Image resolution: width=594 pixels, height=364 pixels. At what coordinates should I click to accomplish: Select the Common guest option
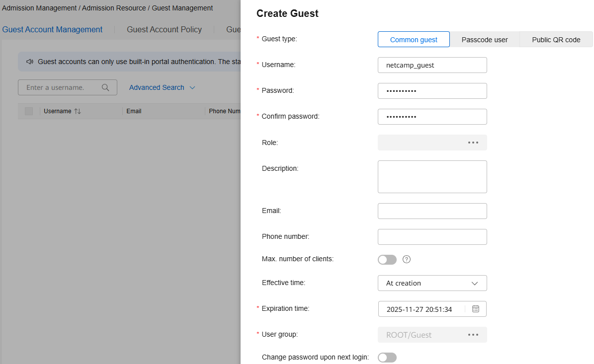pos(414,39)
